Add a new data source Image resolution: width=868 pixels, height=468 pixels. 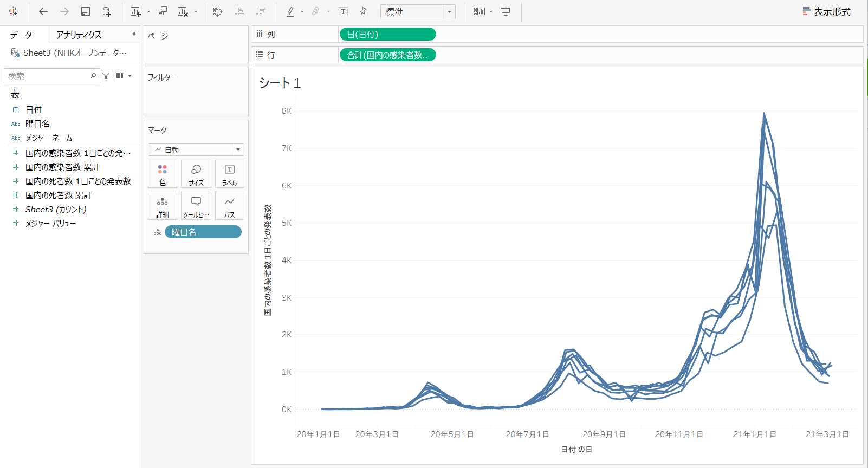tap(106, 11)
